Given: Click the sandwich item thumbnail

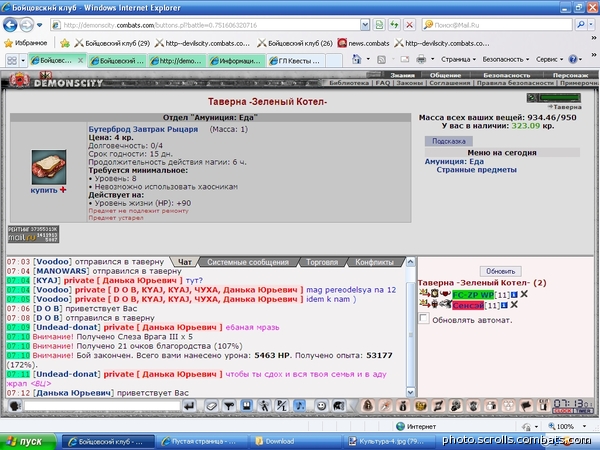Looking at the screenshot, I should pyautogui.click(x=49, y=167).
